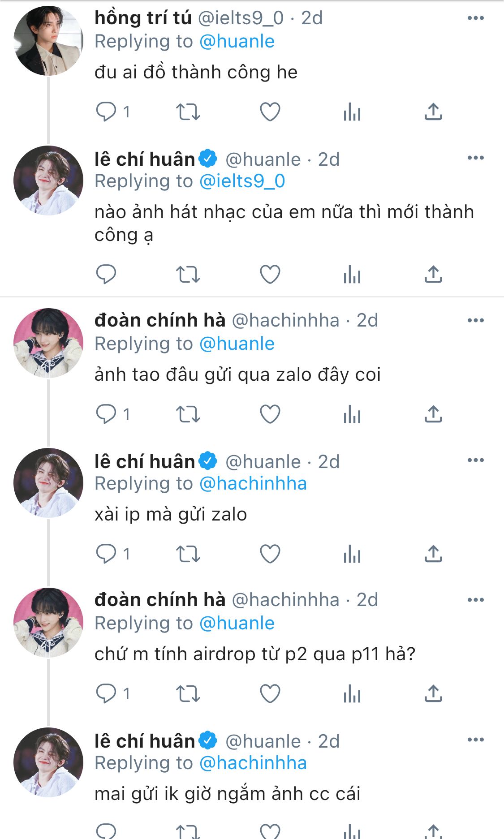Retweet hồng trí tú's tweet

tap(188, 112)
